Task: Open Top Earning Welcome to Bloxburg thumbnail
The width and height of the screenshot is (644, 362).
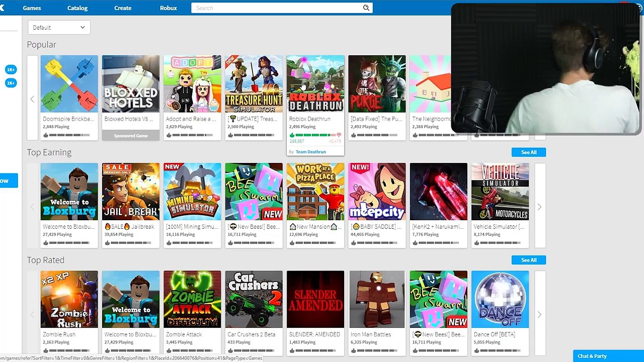Action: point(69,192)
